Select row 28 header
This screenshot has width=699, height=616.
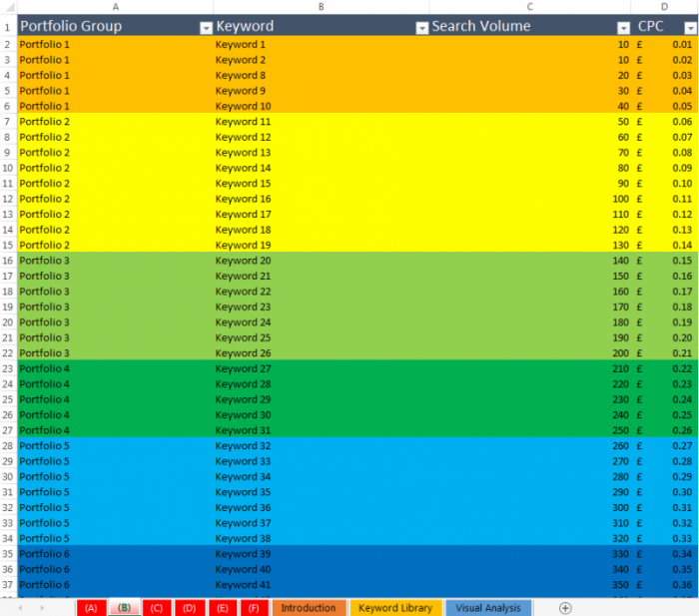pyautogui.click(x=8, y=445)
